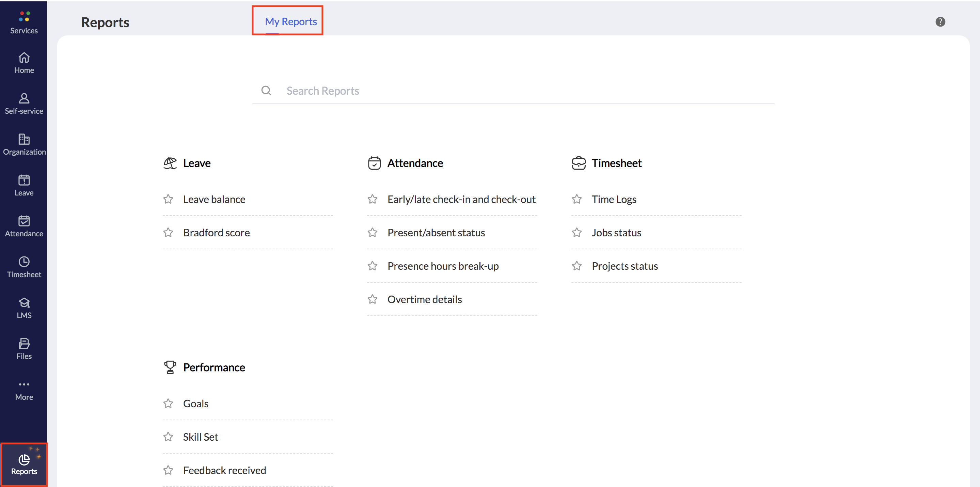Click the help question mark icon
The image size is (980, 487).
[940, 22]
